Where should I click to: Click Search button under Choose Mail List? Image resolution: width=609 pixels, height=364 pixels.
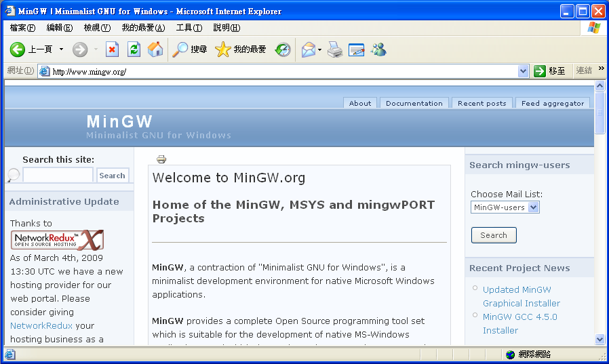tap(494, 235)
